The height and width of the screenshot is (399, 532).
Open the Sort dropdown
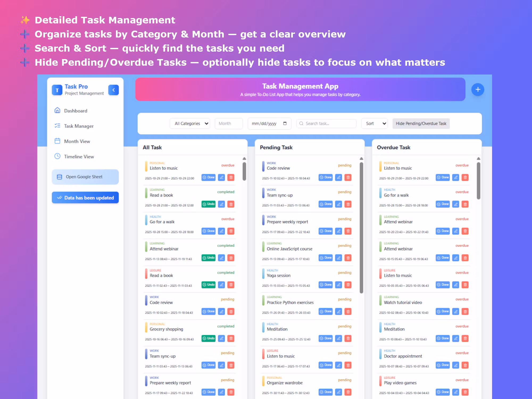click(x=375, y=123)
